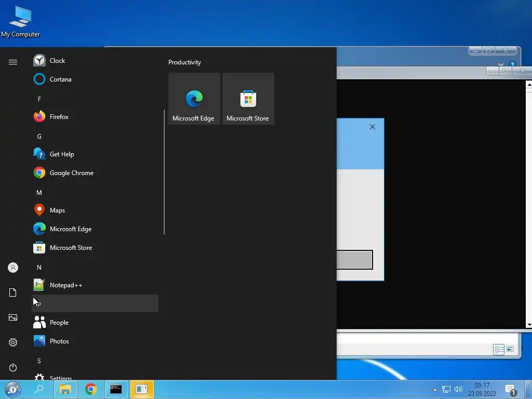
Task: Open the user account icon in Start sidebar
Action: click(x=13, y=268)
